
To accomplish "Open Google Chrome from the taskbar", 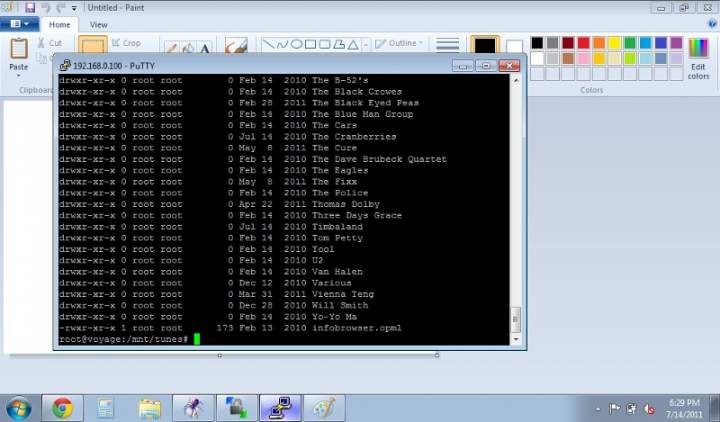I will [x=62, y=408].
